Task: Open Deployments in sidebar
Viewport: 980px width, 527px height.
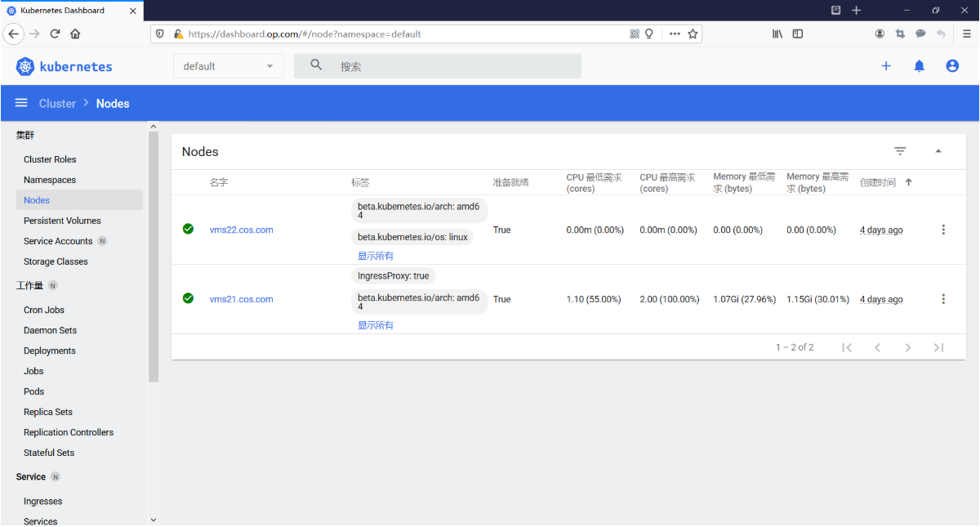Action: pos(50,351)
